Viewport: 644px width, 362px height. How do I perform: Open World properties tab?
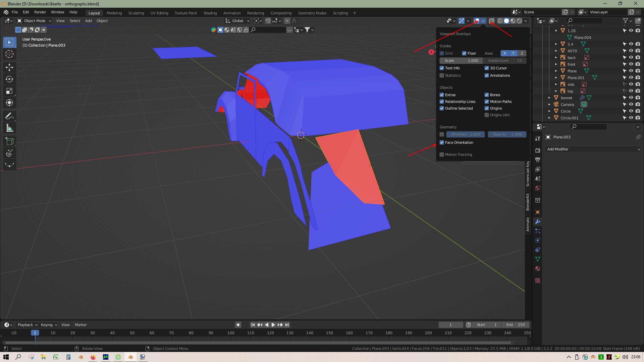(538, 188)
